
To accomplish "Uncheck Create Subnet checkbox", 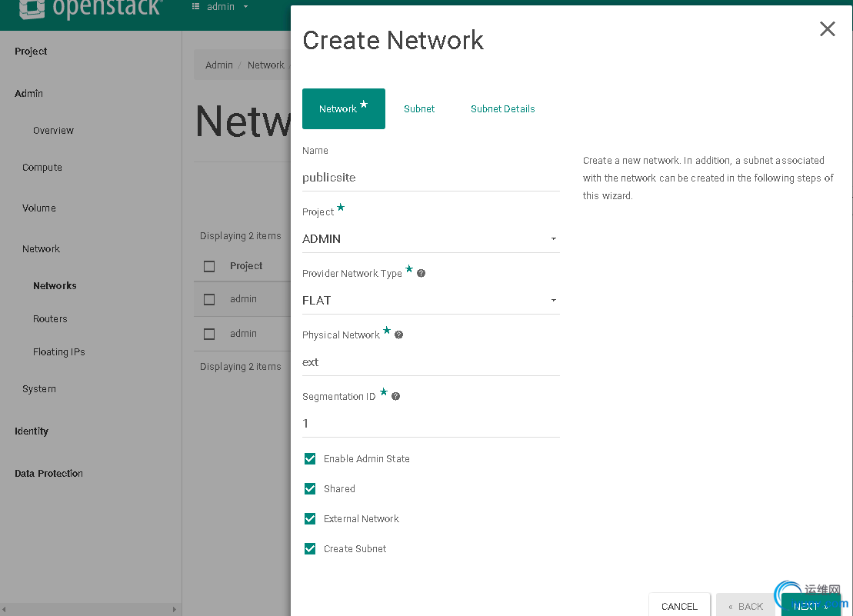I will (309, 548).
